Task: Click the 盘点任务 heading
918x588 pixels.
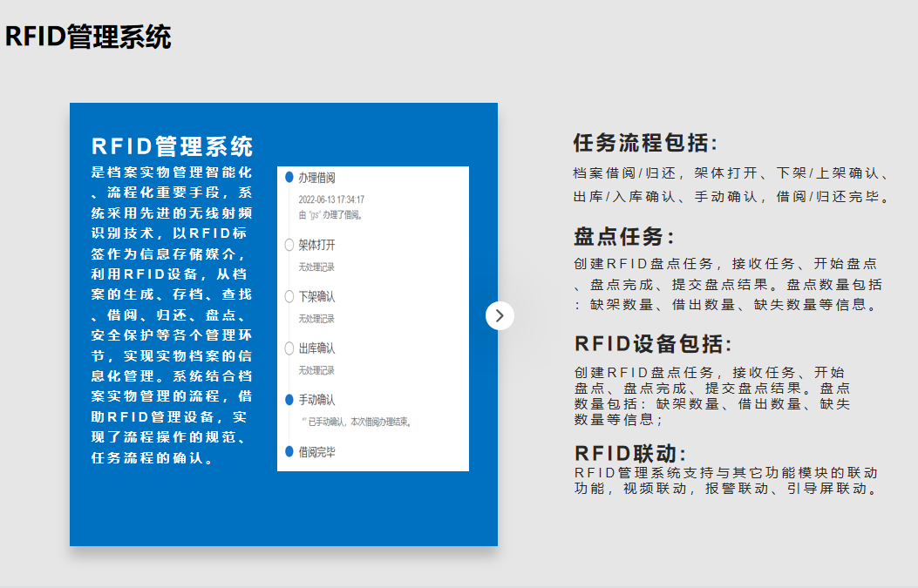Action: click(x=624, y=237)
